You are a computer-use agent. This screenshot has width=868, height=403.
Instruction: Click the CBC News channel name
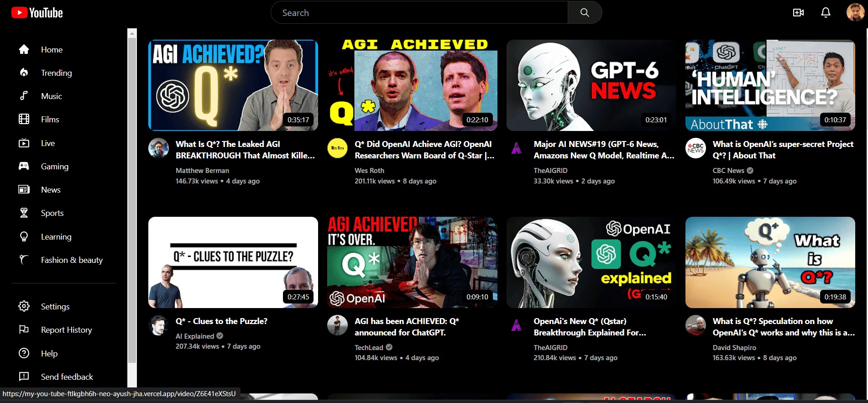pos(728,170)
